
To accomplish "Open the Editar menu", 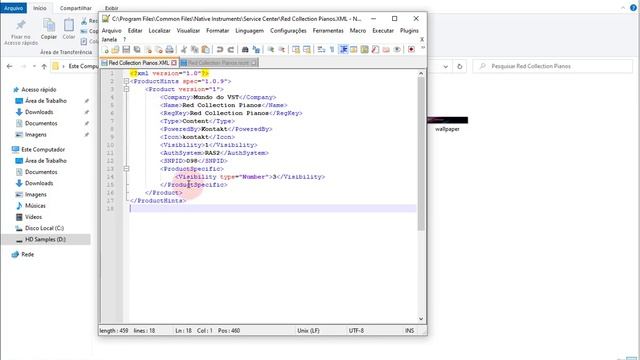I will coord(135,31).
